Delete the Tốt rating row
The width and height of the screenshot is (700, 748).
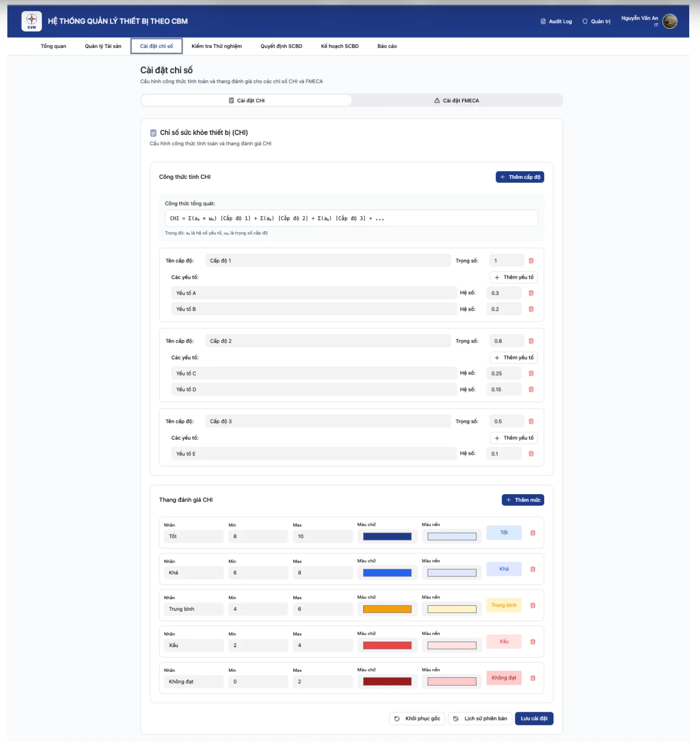(x=533, y=533)
